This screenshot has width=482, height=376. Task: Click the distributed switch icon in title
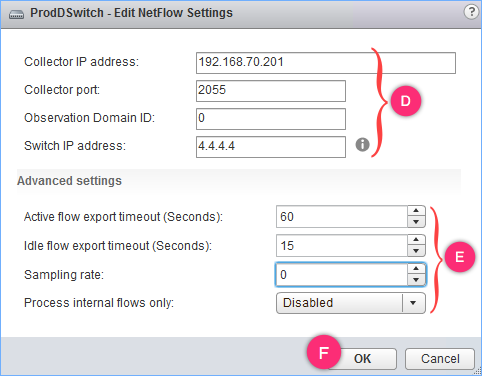point(16,14)
